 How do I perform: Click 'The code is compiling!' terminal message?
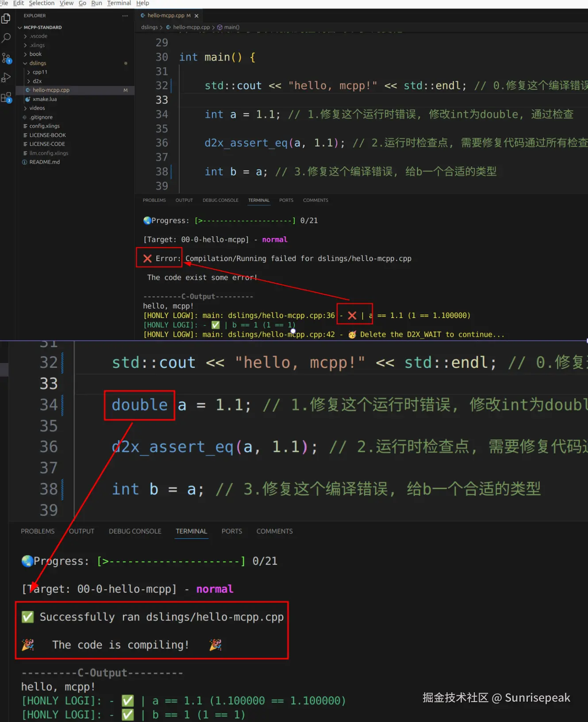(x=121, y=645)
